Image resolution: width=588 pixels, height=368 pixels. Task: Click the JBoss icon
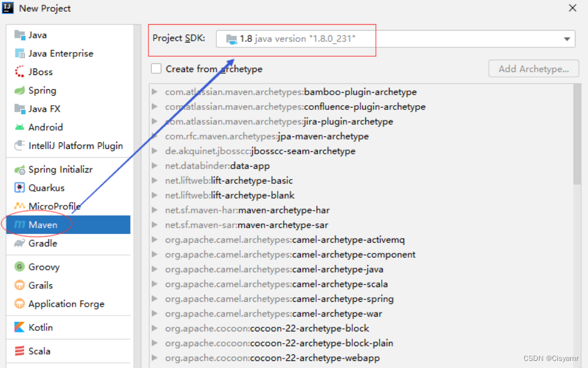[20, 72]
